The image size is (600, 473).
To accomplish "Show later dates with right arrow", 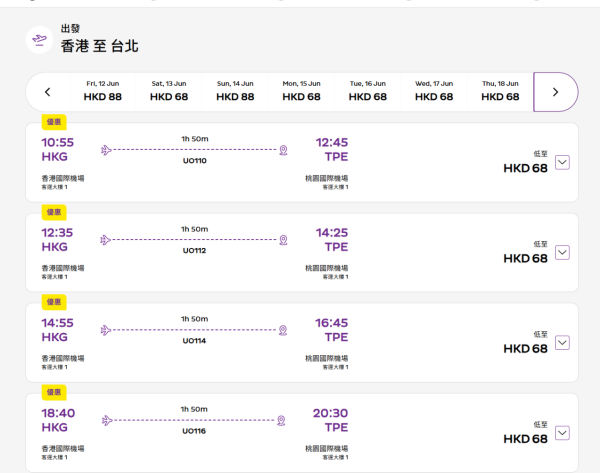I will tap(555, 92).
